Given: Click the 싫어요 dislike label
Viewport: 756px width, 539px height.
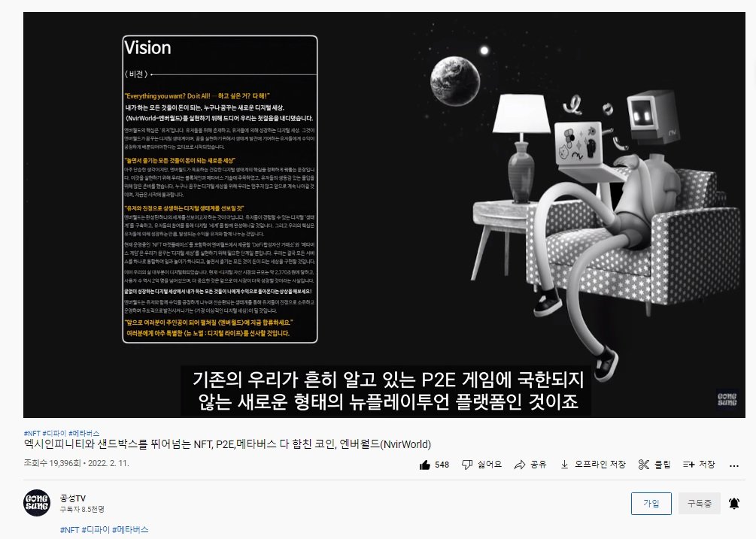Looking at the screenshot, I should 490,465.
